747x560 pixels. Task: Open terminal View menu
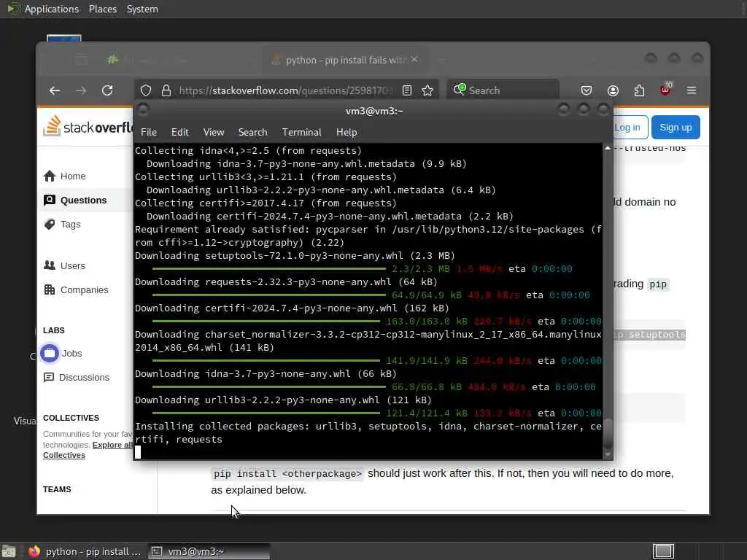click(214, 133)
